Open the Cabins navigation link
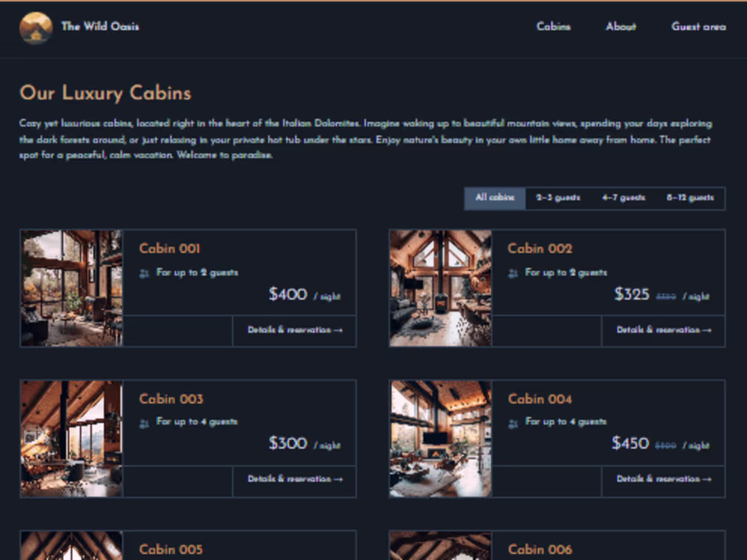Screen dimensions: 747x560 point(553,26)
